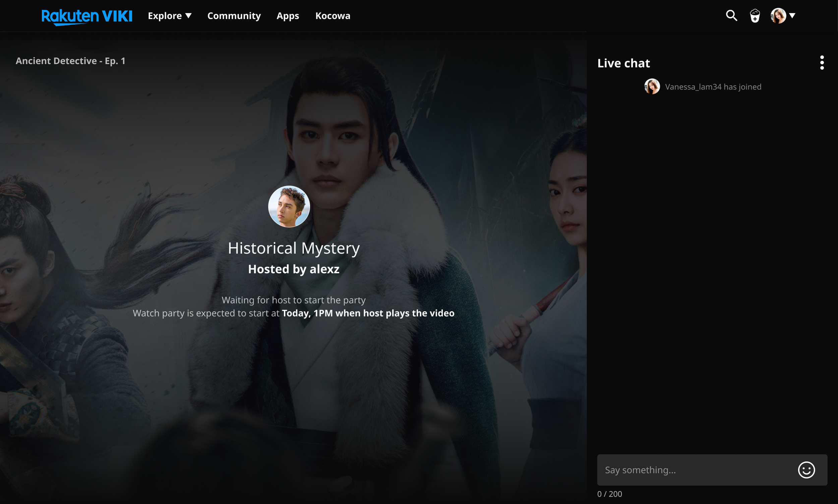Click the Live chat heading
This screenshot has height=504, width=838.
(x=623, y=63)
